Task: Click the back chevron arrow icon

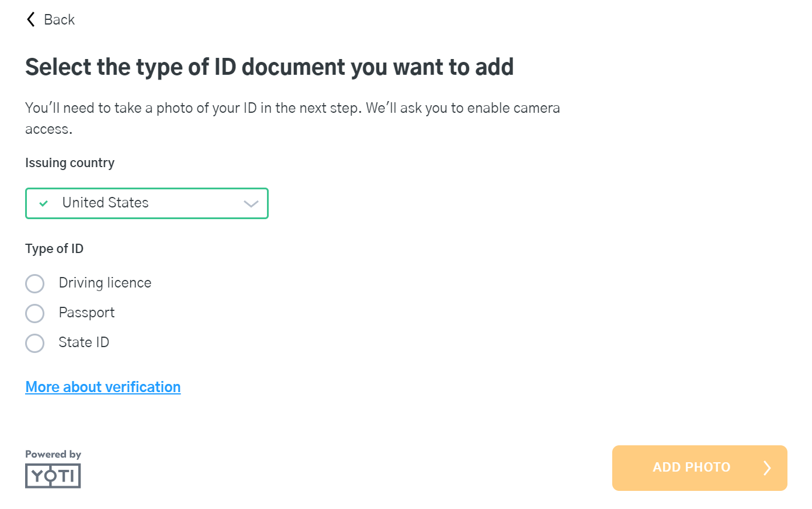Action: click(31, 19)
